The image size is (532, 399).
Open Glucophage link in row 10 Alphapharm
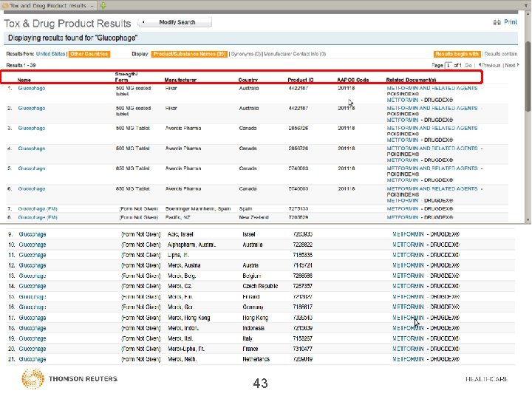33,245
